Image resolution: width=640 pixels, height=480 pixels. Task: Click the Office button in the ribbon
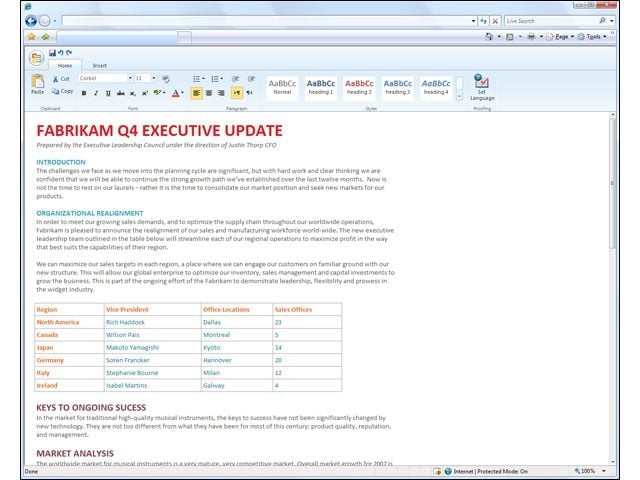(36, 58)
